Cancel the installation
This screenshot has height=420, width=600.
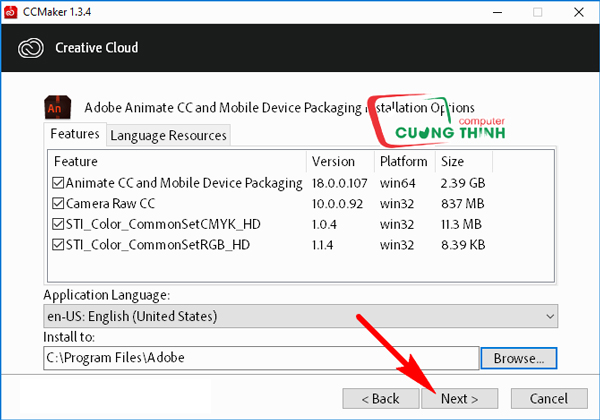(x=549, y=399)
